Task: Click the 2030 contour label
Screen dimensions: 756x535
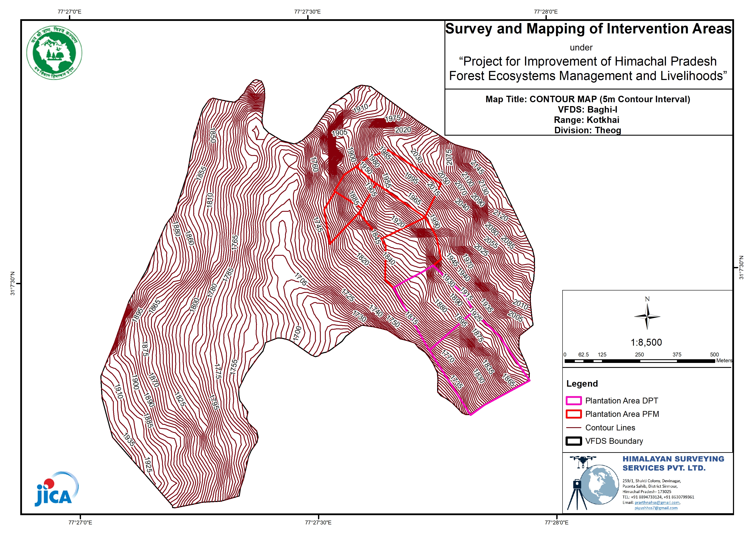Action: 416,156
